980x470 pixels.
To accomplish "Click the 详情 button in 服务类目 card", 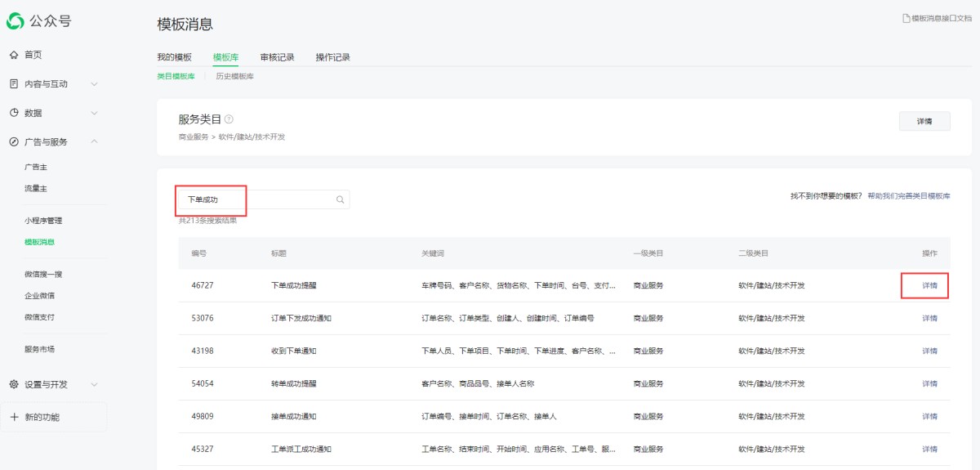I will click(x=924, y=121).
